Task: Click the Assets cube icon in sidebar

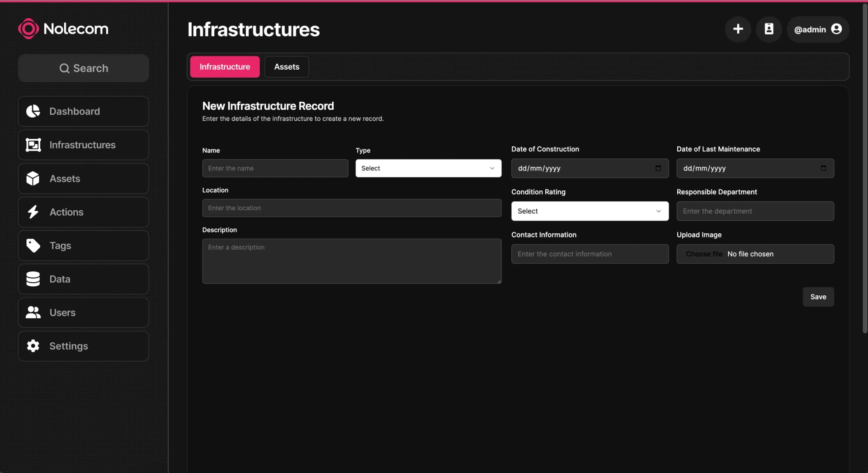Action: tap(33, 179)
